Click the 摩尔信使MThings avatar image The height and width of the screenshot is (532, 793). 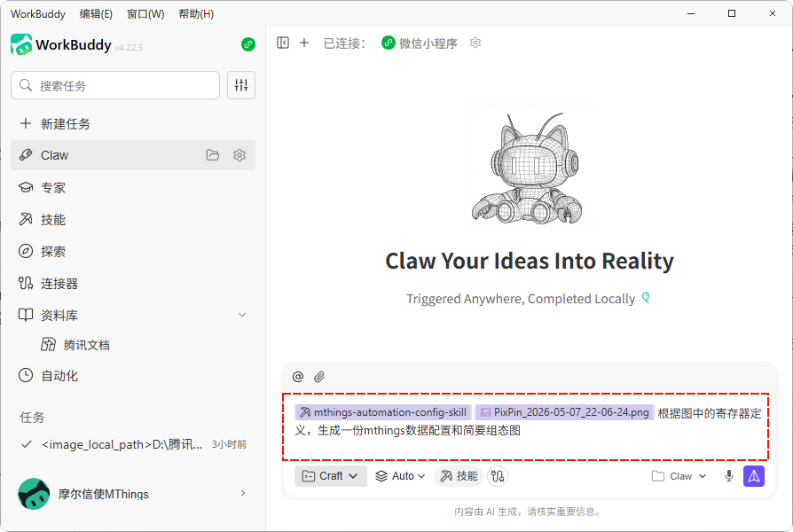click(34, 494)
